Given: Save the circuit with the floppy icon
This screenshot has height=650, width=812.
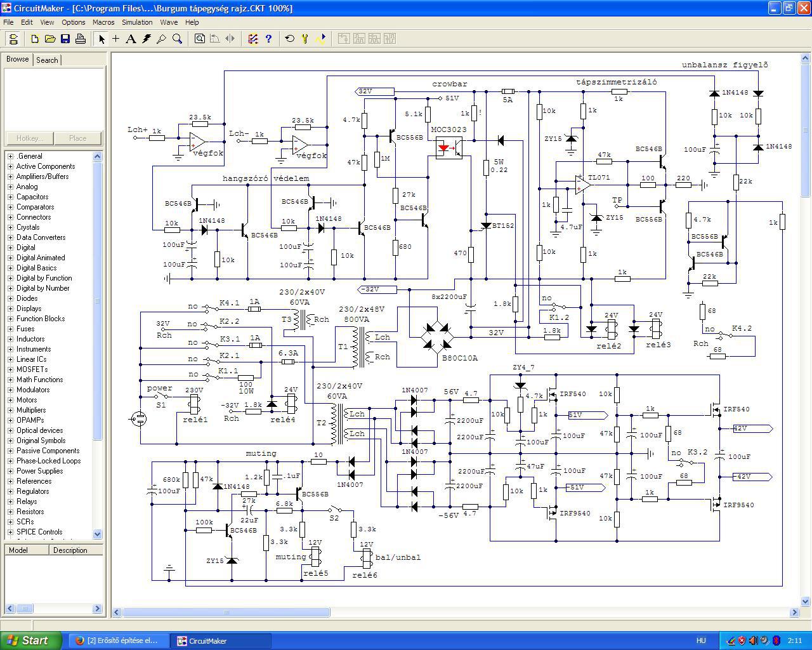Looking at the screenshot, I should tap(65, 39).
